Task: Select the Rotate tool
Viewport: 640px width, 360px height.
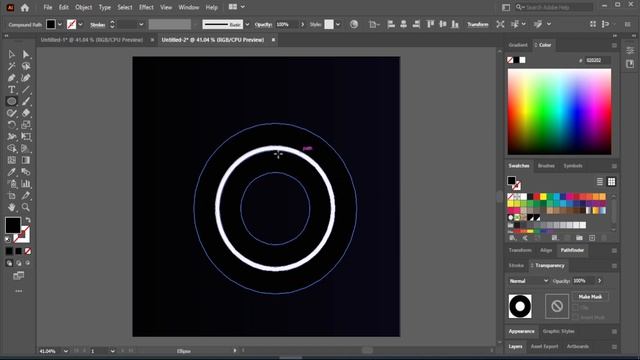Action: pos(11,125)
